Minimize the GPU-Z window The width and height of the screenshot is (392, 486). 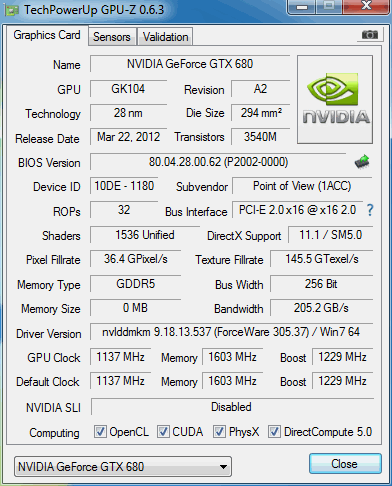(302, 7)
